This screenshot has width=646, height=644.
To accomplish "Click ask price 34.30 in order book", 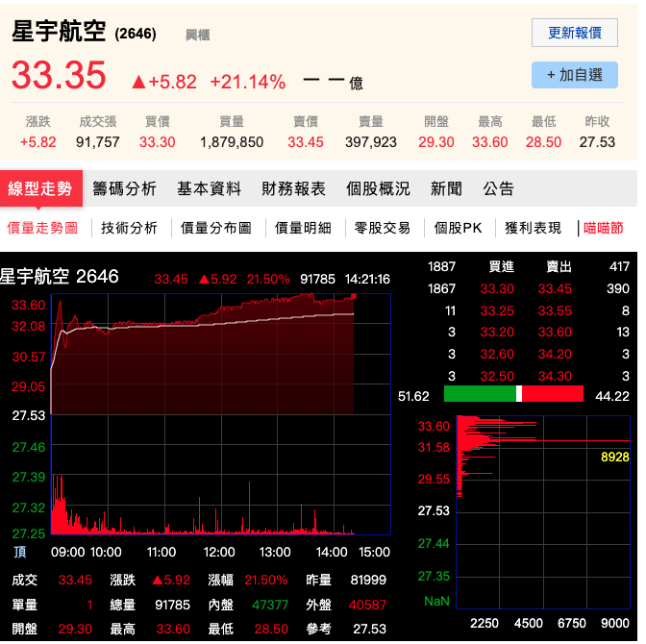I will pos(555,376).
